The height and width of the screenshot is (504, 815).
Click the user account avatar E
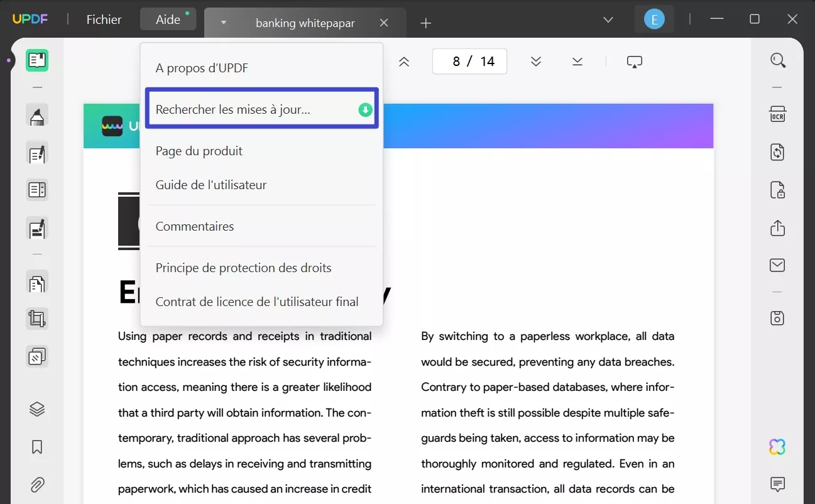[654, 19]
